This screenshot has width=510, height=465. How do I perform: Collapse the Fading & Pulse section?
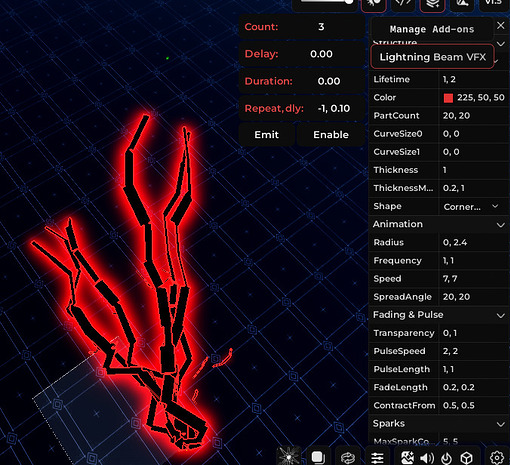coord(500,316)
